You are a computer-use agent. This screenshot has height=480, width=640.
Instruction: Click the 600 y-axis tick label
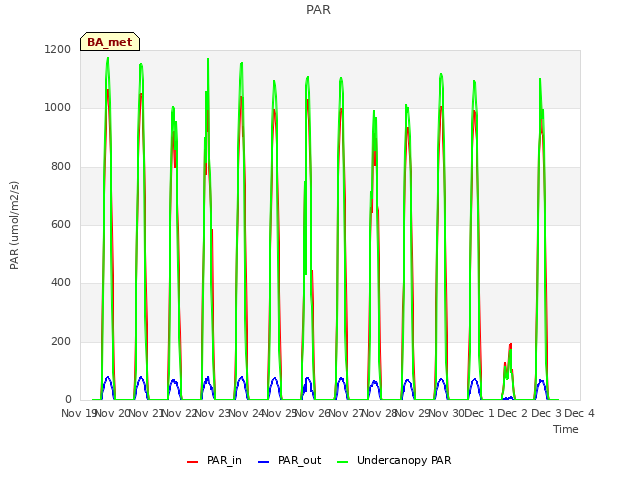[61, 224]
